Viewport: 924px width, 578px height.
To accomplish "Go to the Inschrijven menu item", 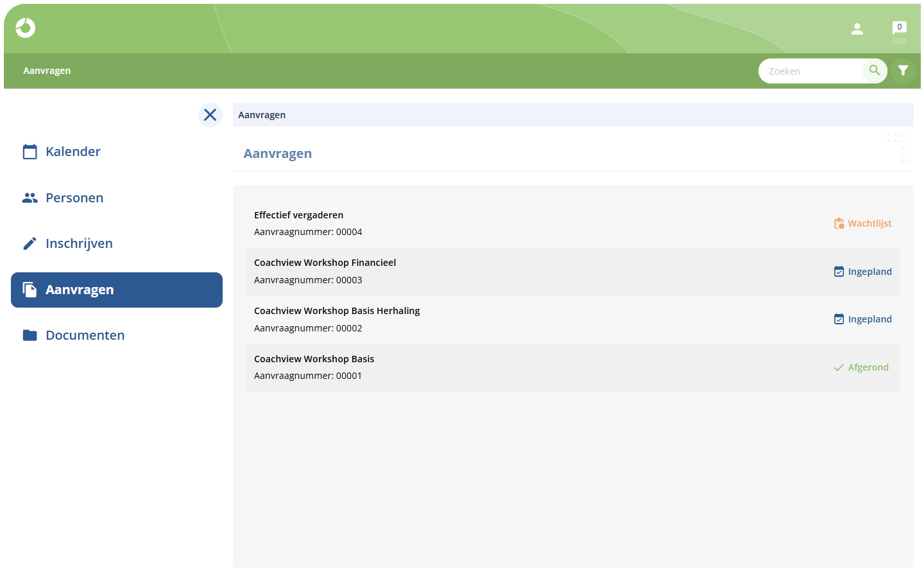I will coord(117,243).
